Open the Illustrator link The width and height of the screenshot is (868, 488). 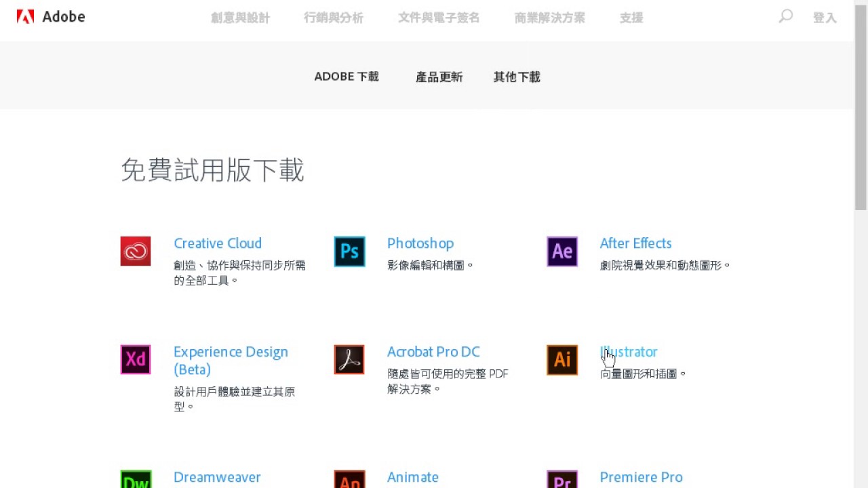(629, 352)
